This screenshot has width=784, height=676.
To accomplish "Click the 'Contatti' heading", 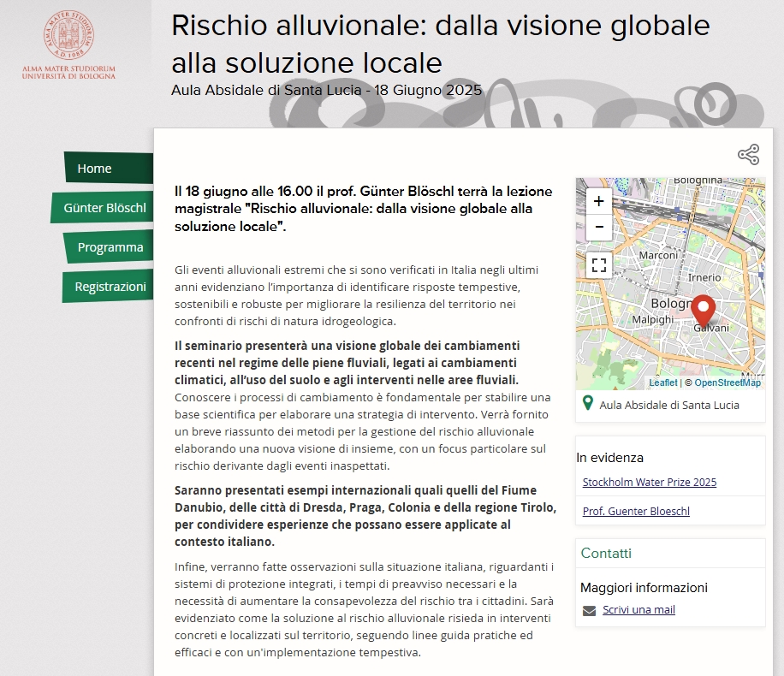I will 606,553.
